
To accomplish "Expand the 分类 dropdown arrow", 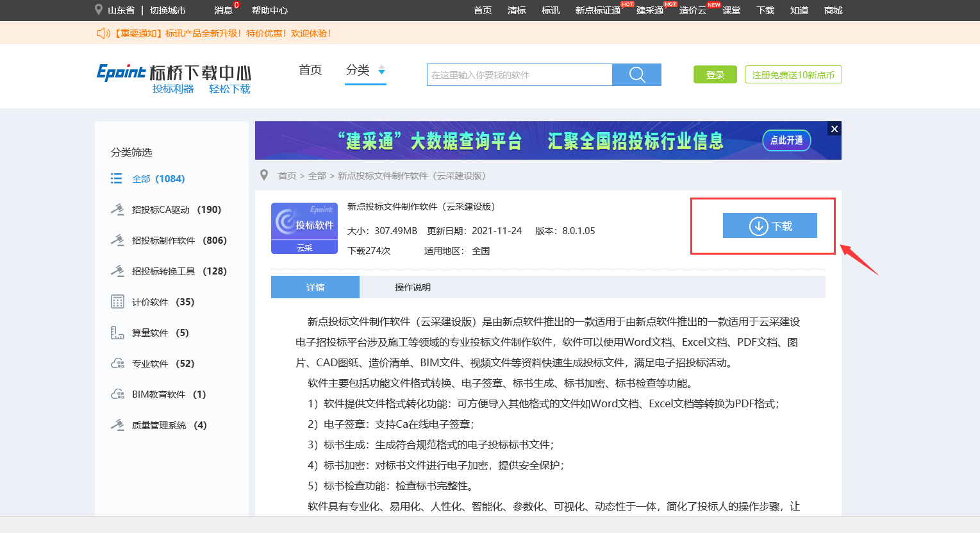I will point(381,70).
